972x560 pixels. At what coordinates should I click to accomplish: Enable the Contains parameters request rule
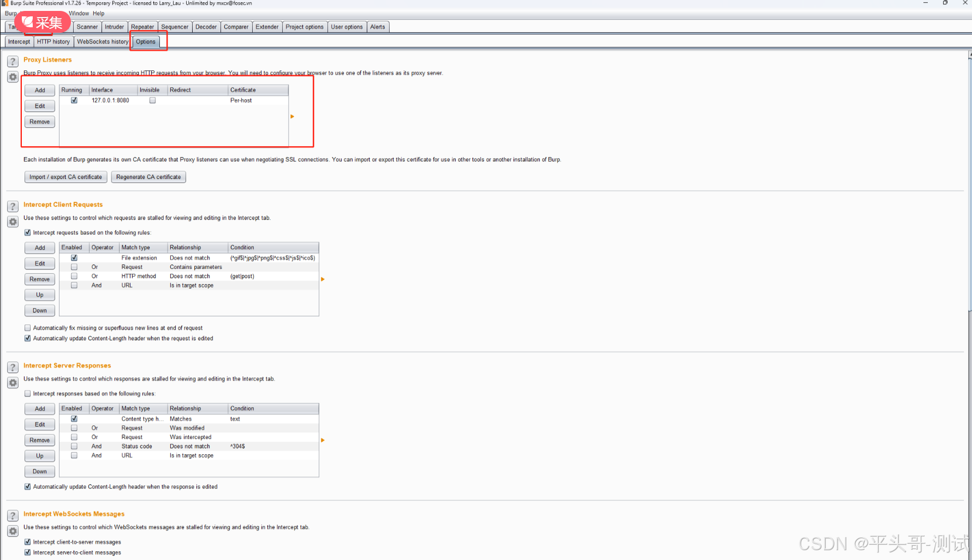click(x=74, y=267)
